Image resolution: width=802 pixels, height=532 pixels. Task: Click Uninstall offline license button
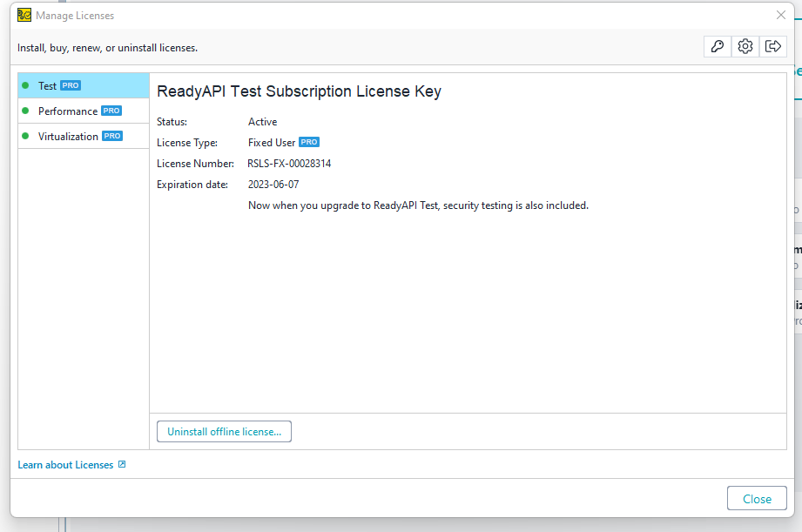tap(224, 432)
